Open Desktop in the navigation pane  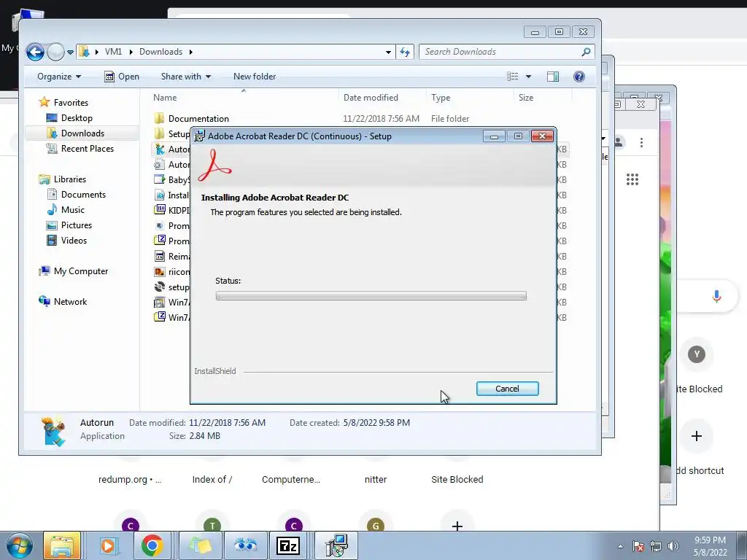click(x=76, y=117)
